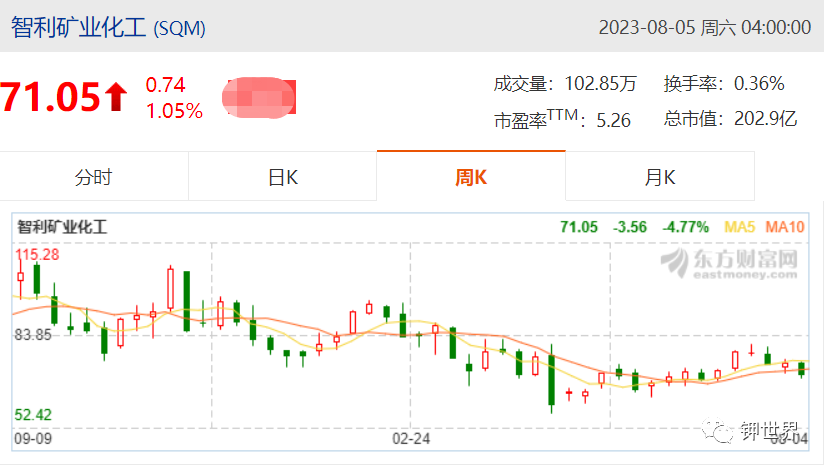Click the MA5 indicator label
Viewport: 826px width, 467px height.
[740, 227]
